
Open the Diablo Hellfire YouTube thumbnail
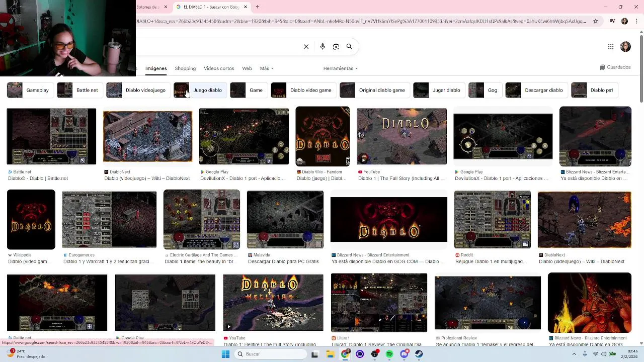[x=273, y=303]
